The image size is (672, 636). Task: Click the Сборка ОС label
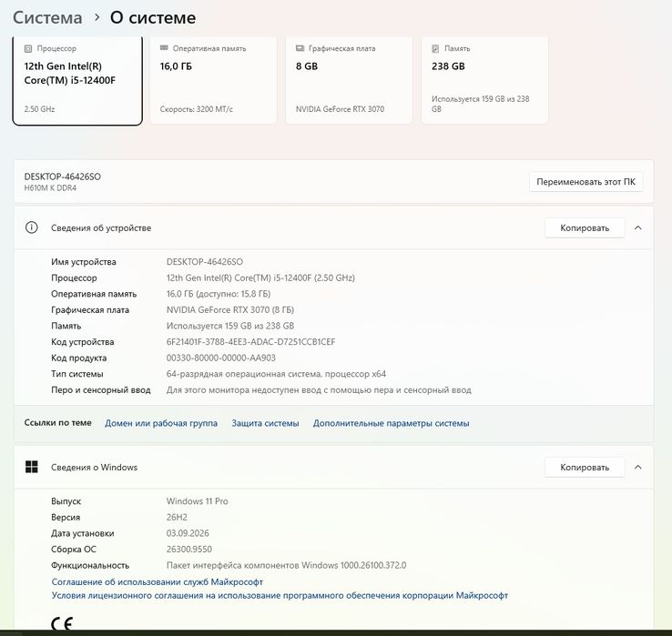[74, 549]
